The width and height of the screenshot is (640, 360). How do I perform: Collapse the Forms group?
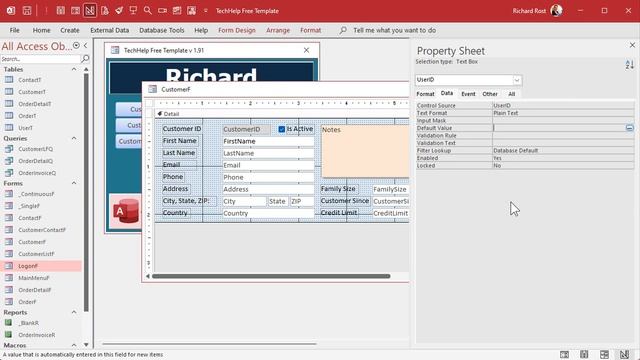74,183
